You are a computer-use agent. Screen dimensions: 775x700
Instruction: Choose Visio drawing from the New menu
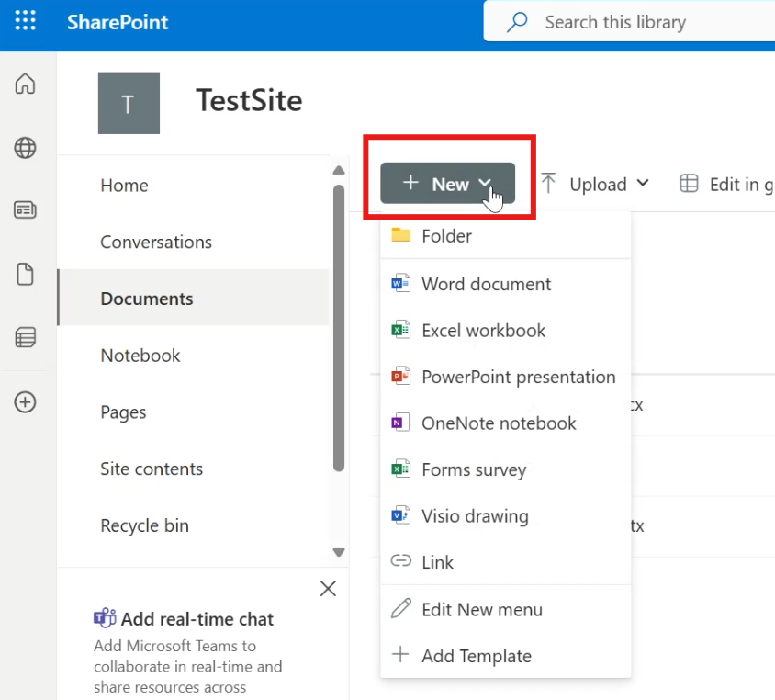point(506,516)
